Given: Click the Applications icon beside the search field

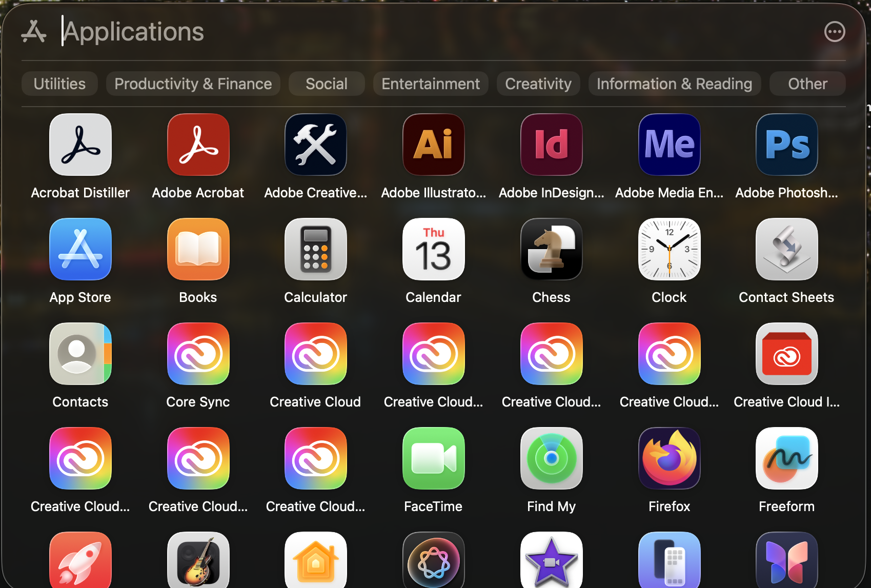Looking at the screenshot, I should [34, 32].
